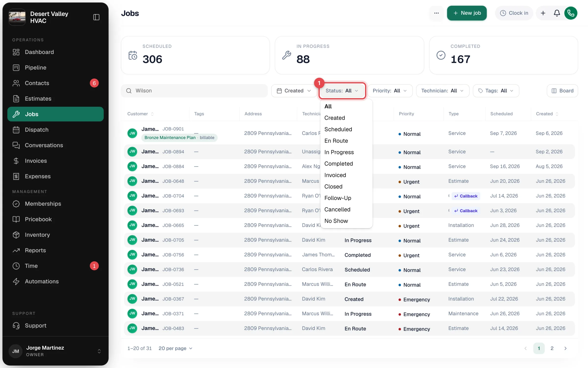Open Contacts section
The height and width of the screenshot is (368, 588).
pyautogui.click(x=55, y=83)
